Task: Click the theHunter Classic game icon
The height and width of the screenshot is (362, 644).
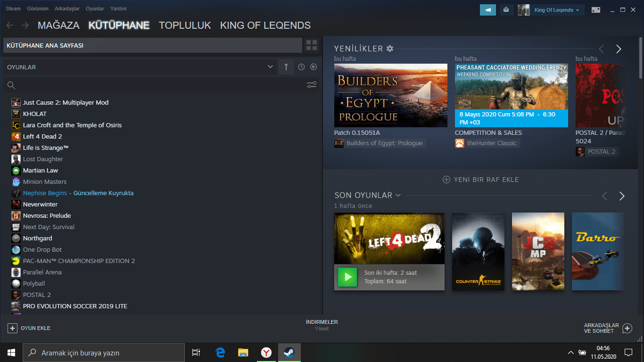Action: click(460, 143)
